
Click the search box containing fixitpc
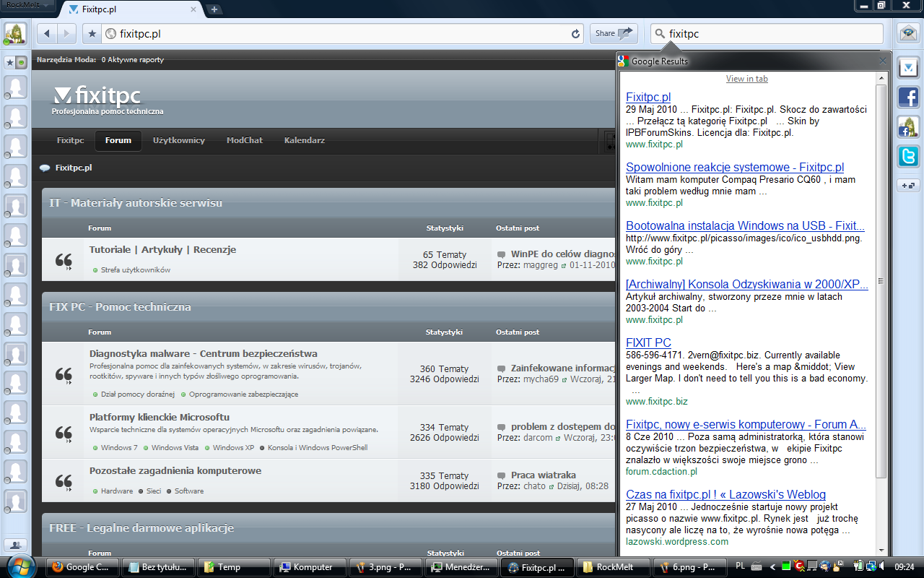point(767,33)
